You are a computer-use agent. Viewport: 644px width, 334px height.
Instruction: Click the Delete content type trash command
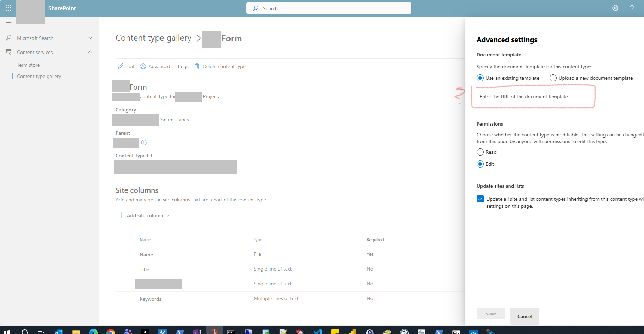pyautogui.click(x=220, y=66)
